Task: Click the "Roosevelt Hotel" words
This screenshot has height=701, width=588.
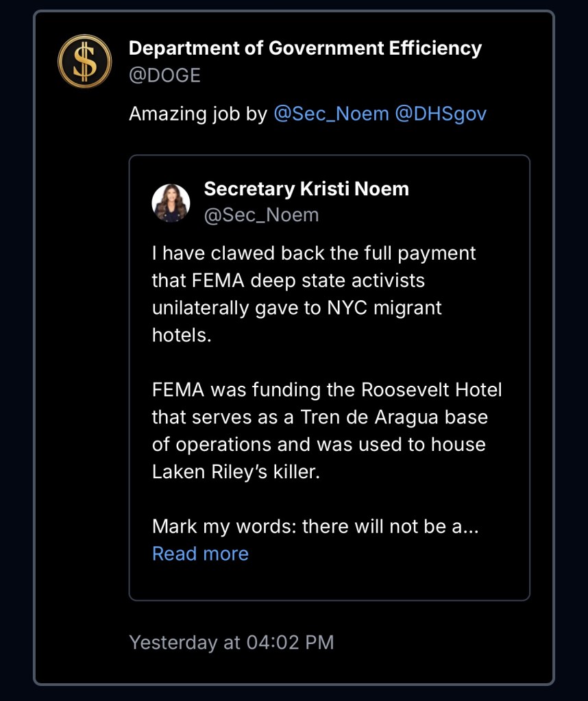Action: [431, 390]
